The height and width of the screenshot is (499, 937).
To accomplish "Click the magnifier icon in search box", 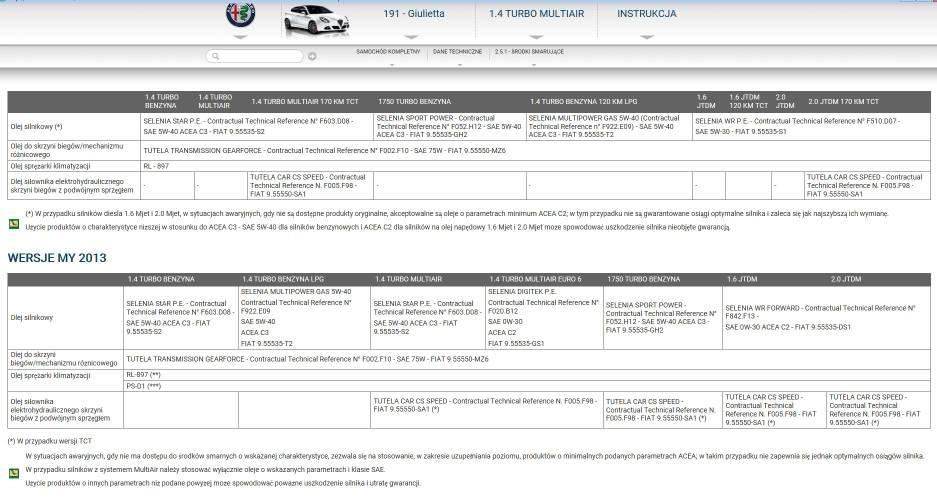I will 216,56.
